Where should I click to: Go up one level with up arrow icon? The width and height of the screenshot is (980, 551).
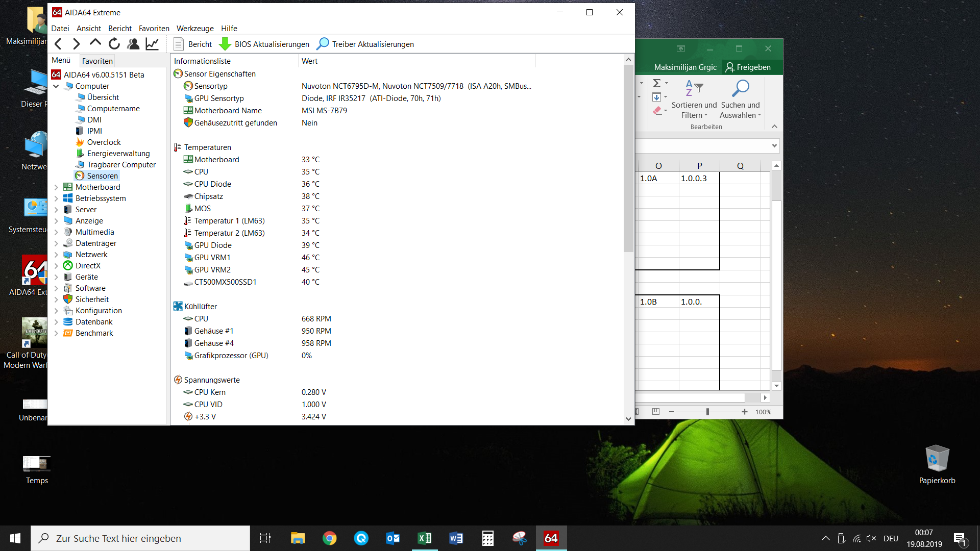95,44
